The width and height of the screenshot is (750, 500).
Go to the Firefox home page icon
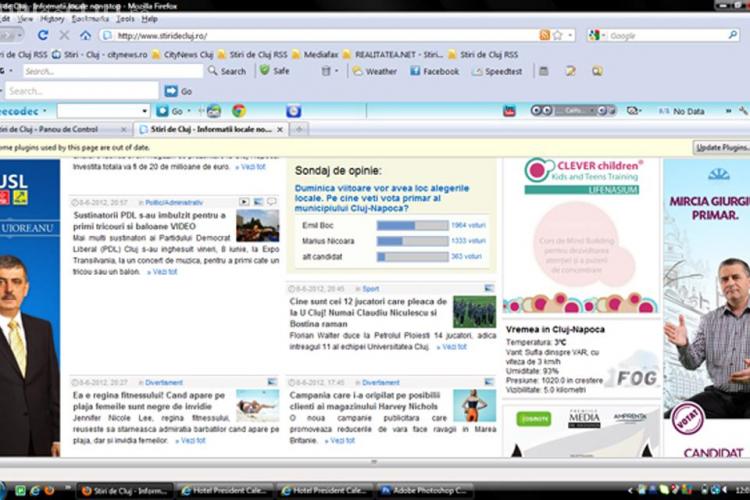85,35
